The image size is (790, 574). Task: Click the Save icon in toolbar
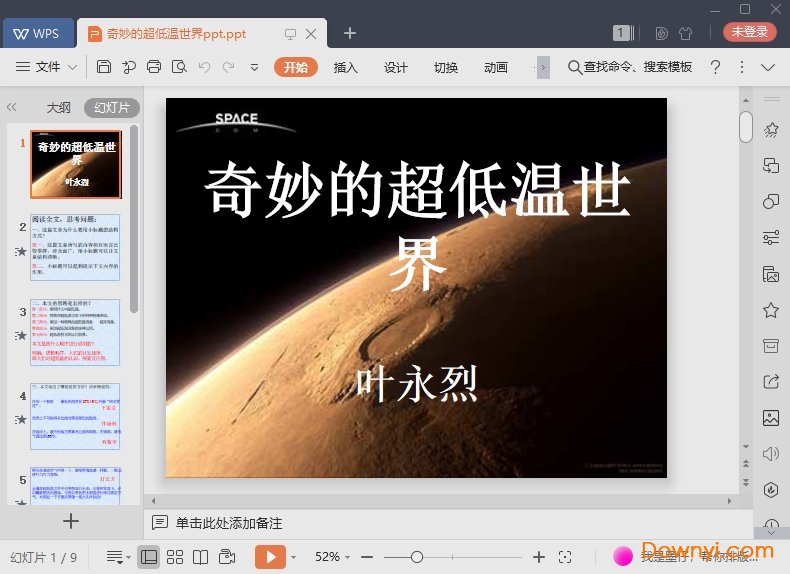pos(104,67)
